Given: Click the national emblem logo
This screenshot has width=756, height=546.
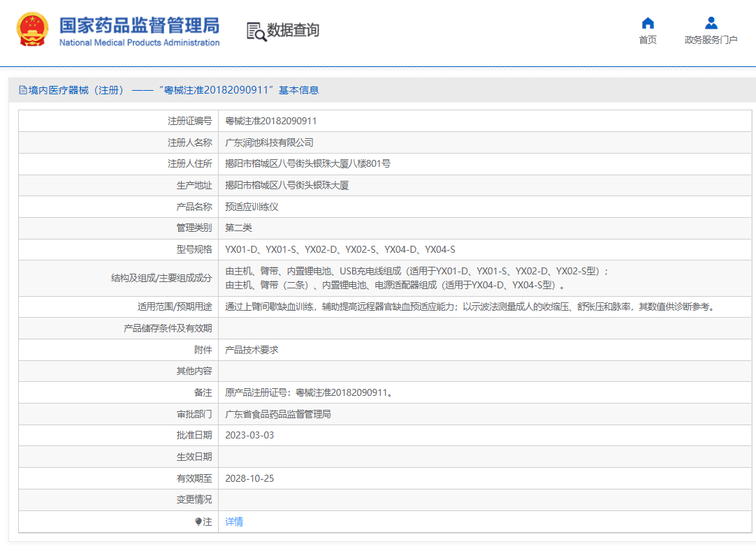Looking at the screenshot, I should [x=32, y=29].
